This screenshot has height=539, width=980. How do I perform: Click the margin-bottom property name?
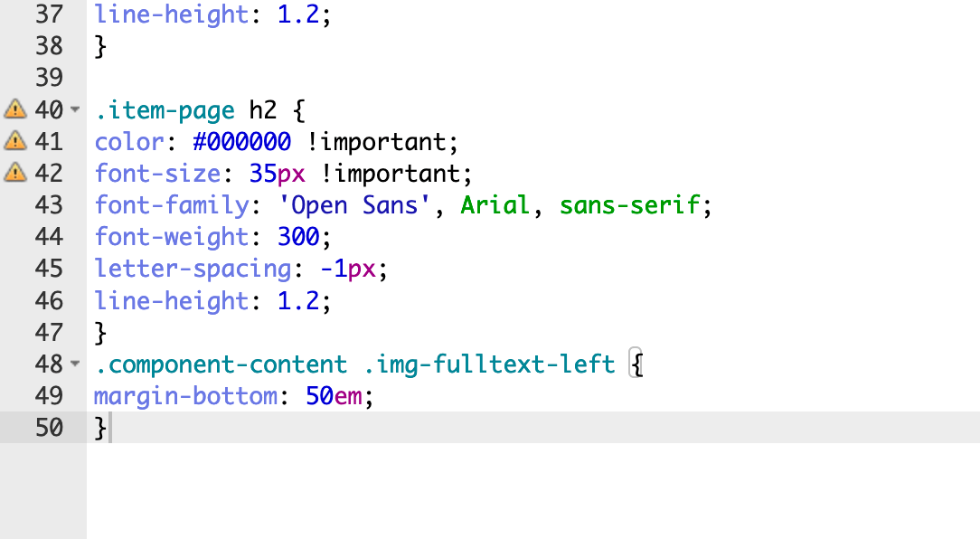[x=185, y=396]
